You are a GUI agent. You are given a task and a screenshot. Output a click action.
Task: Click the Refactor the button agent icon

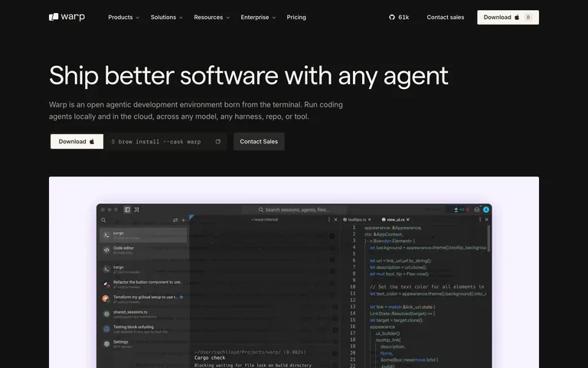pos(106,284)
